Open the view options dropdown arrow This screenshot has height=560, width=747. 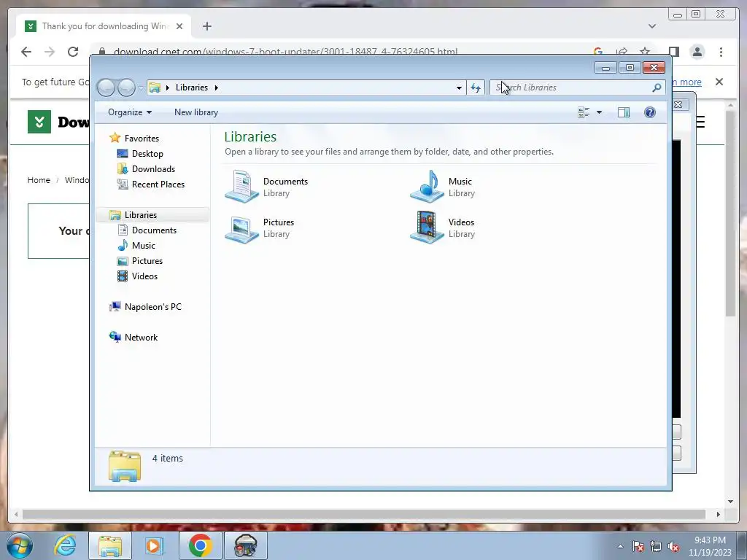click(x=600, y=112)
